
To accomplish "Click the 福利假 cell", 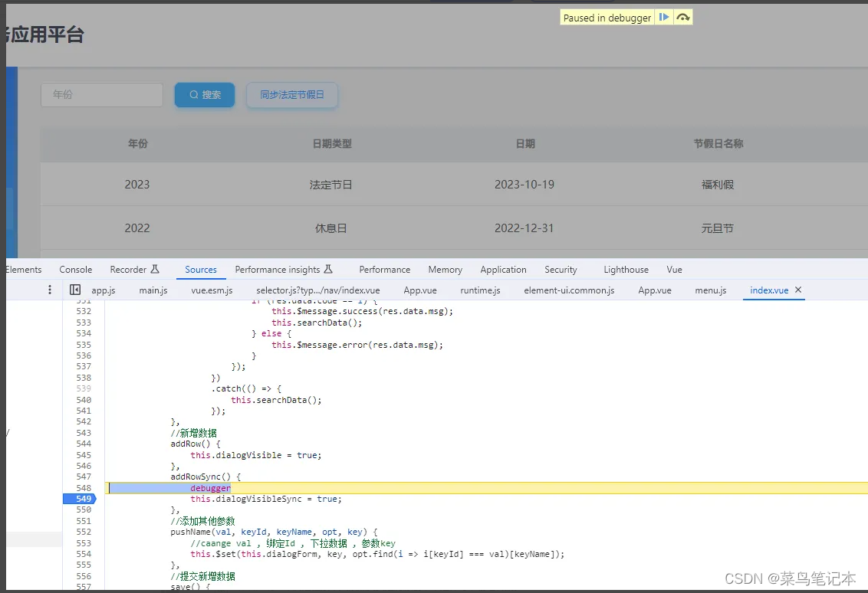I will [718, 184].
